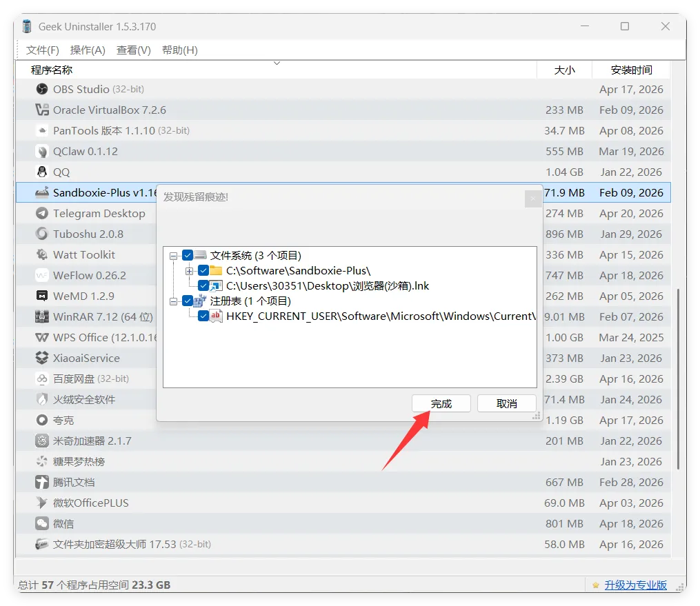Click the 糖果梦热榜 icon

[42, 461]
